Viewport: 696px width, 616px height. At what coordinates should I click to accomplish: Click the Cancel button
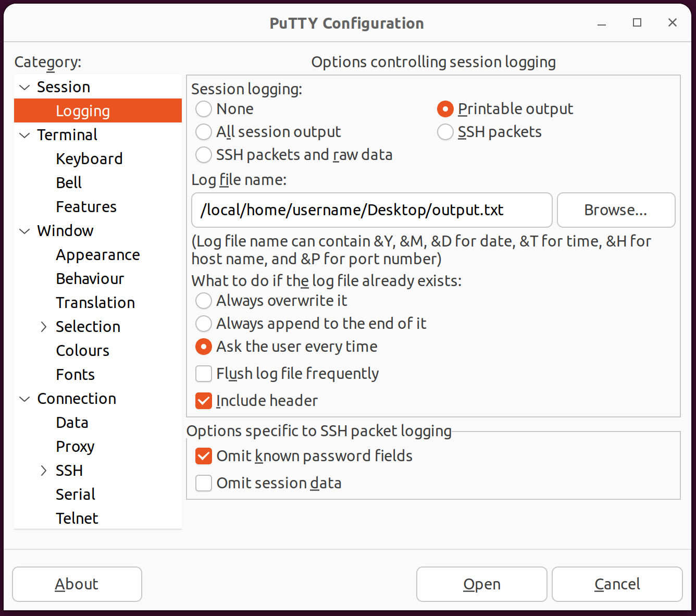pos(617,584)
